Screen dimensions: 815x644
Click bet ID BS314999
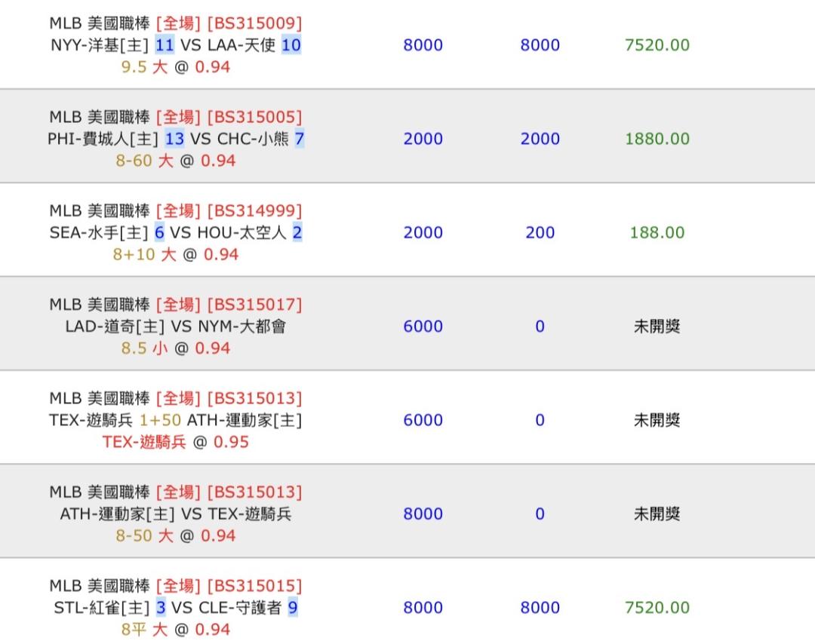[x=254, y=210]
